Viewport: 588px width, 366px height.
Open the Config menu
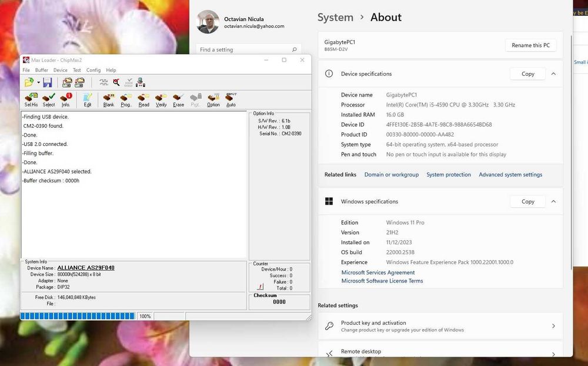point(93,70)
